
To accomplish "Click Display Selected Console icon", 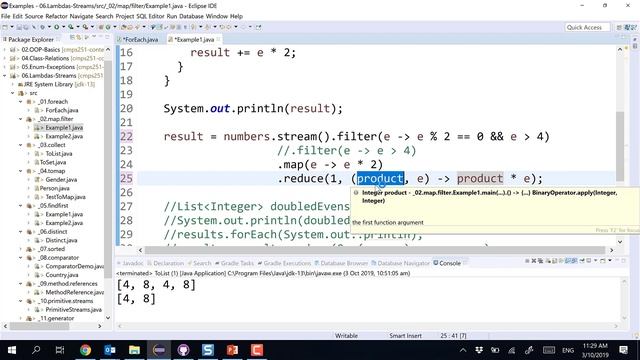I will point(589,260).
